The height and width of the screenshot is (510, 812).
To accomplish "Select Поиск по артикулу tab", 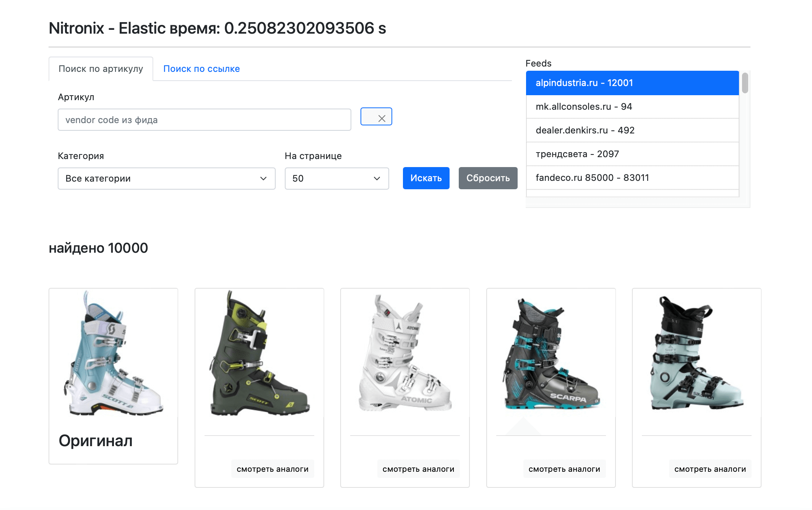I will [101, 69].
